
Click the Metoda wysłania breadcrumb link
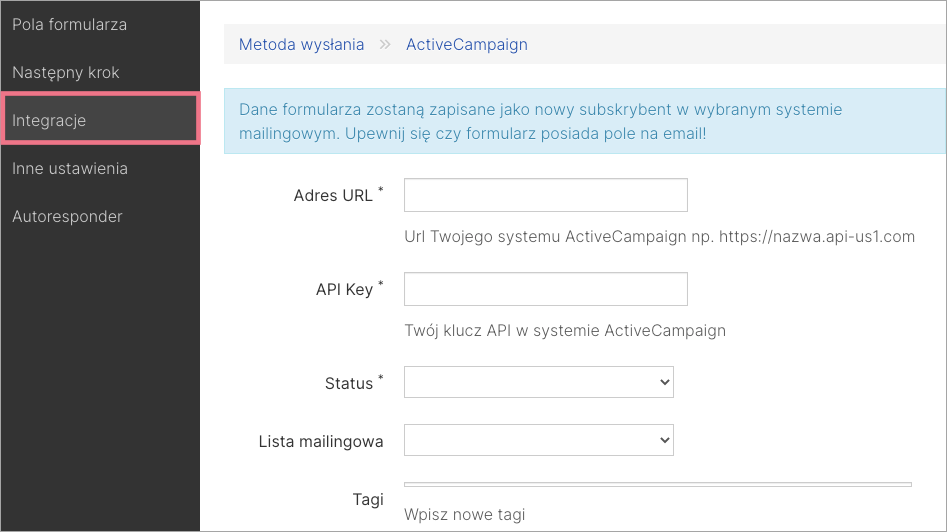[301, 45]
